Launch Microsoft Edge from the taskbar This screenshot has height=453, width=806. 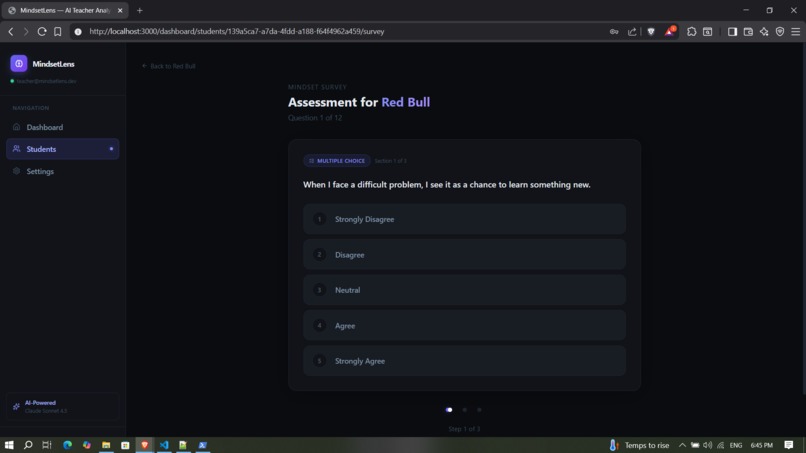(x=67, y=445)
